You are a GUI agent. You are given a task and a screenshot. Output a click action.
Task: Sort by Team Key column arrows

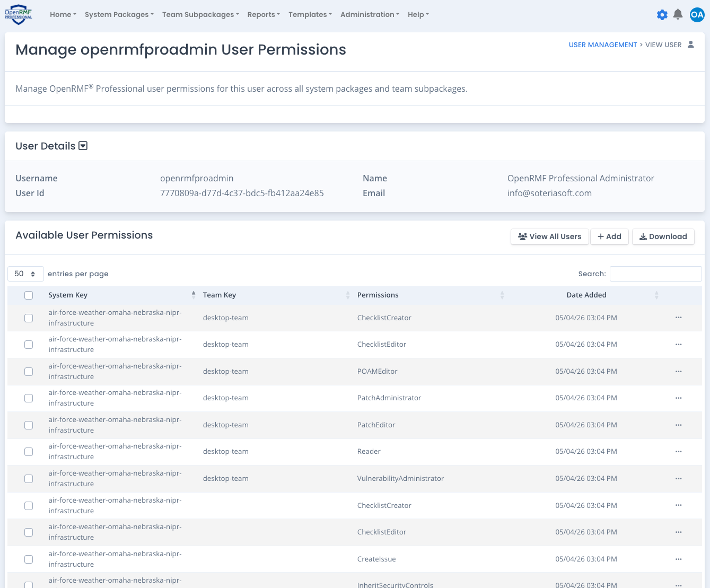(348, 295)
